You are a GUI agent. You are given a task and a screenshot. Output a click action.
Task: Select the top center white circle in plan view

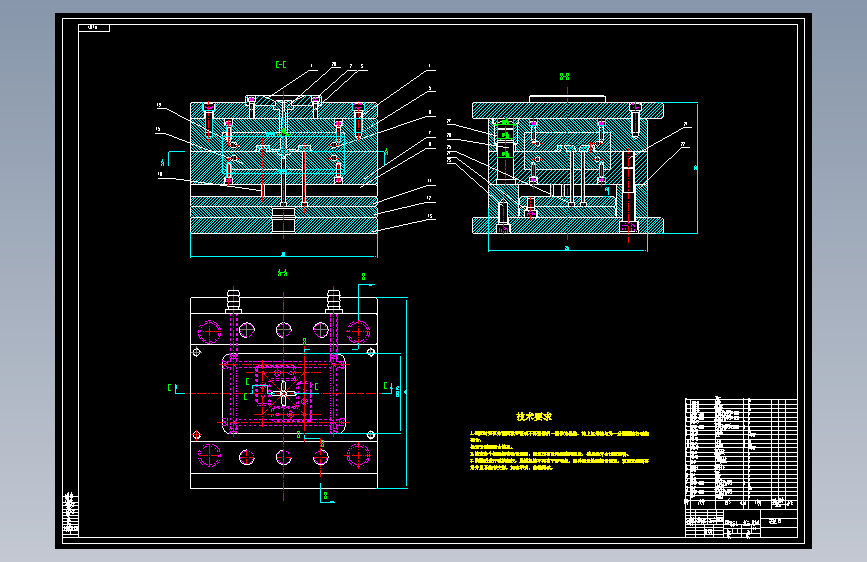284,330
